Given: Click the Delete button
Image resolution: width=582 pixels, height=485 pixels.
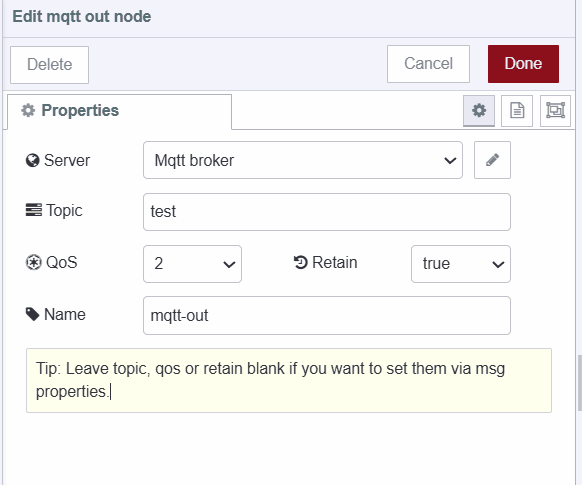Looking at the screenshot, I should [x=49, y=65].
